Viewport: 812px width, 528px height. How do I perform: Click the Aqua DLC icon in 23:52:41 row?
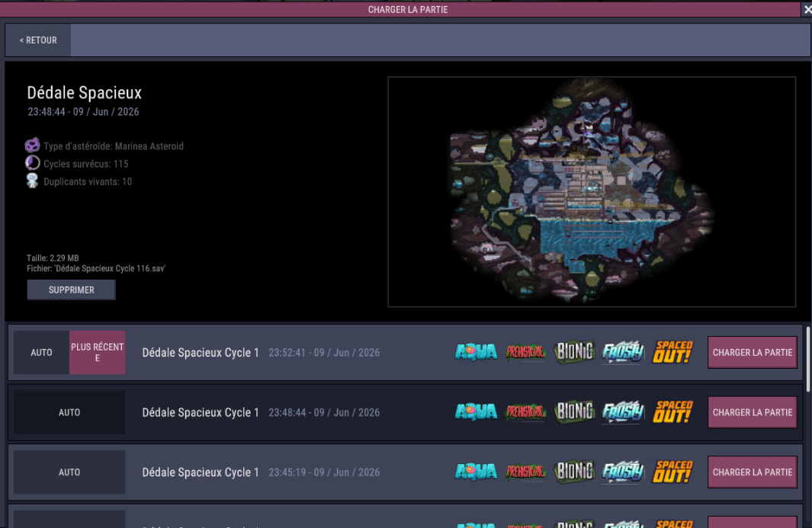coord(476,353)
